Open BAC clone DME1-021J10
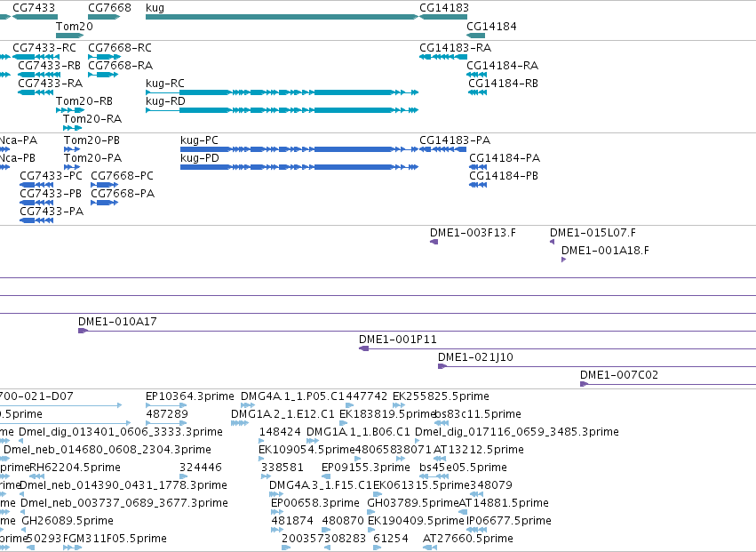Screen dimensions: 756x552 [x=475, y=357]
